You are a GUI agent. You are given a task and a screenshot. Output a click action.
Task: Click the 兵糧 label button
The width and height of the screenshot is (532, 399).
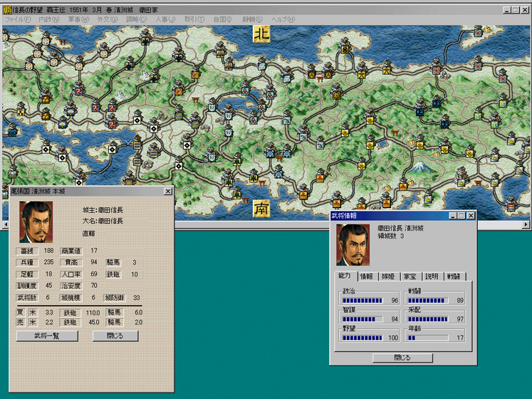(27, 262)
